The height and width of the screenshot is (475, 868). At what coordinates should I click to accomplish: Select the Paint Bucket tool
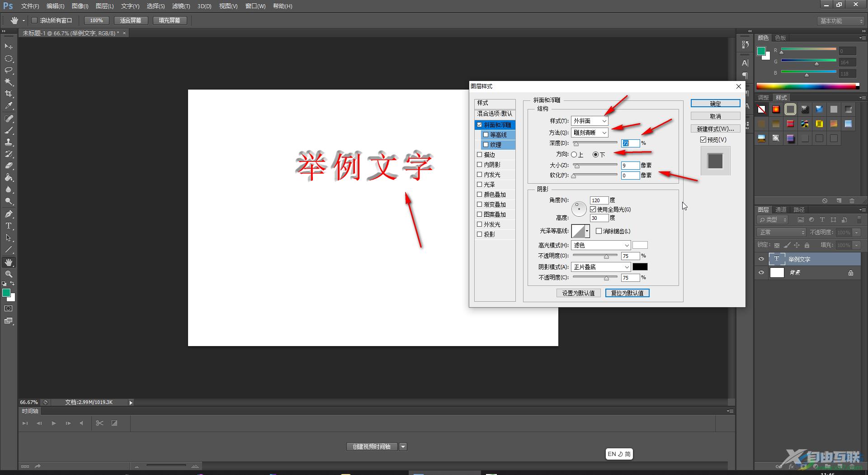9,177
